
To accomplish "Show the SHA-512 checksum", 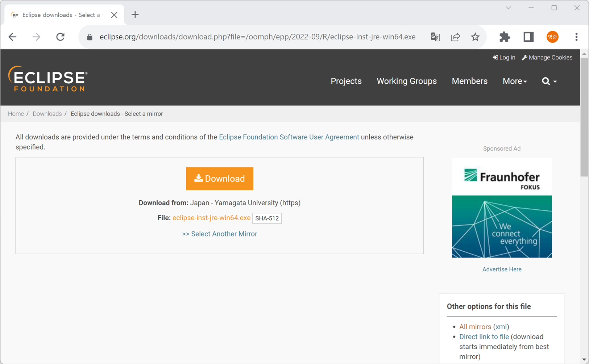I will pos(267,218).
